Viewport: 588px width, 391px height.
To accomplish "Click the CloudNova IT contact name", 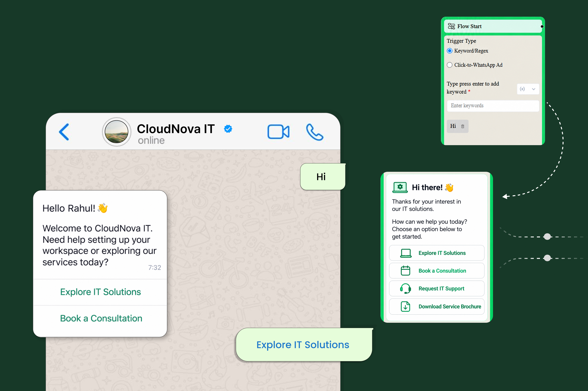I will (x=176, y=129).
